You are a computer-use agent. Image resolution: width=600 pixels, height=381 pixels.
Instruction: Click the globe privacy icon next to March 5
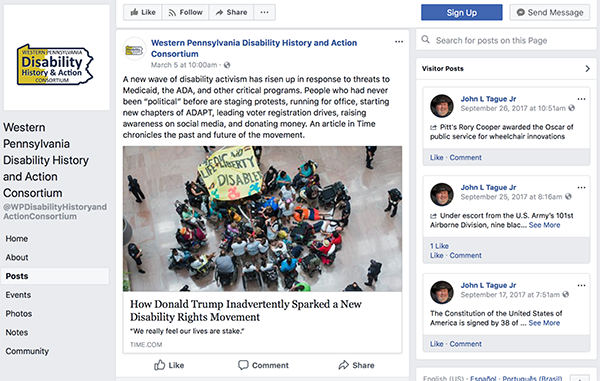pos(227,65)
